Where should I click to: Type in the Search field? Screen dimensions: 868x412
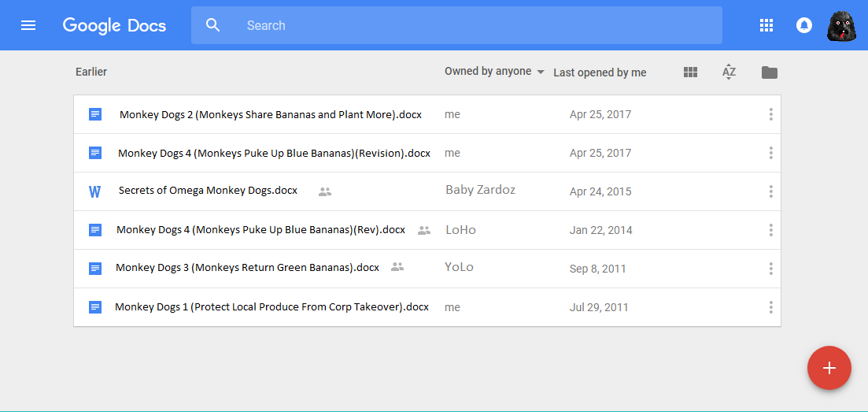click(x=472, y=25)
